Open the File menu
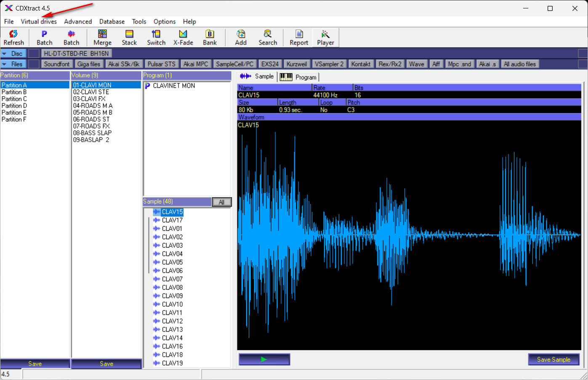This screenshot has height=380, width=588. tap(9, 21)
